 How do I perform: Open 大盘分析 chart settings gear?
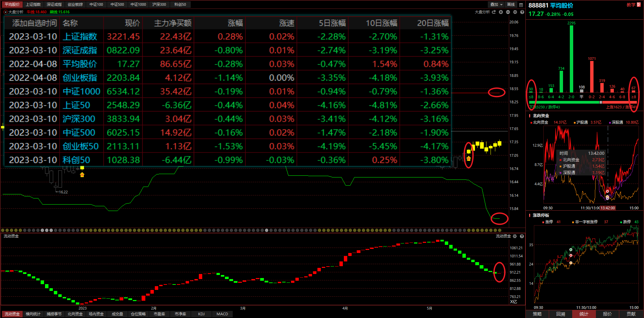515,12
